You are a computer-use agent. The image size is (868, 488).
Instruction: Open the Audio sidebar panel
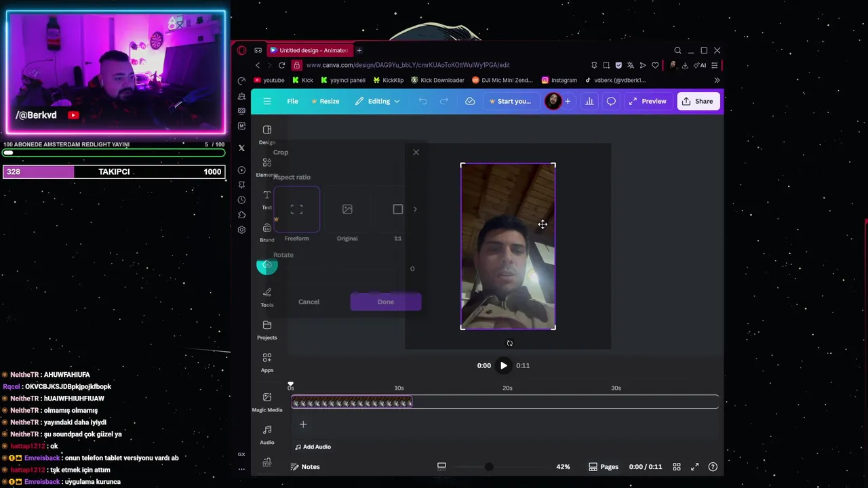tap(267, 434)
